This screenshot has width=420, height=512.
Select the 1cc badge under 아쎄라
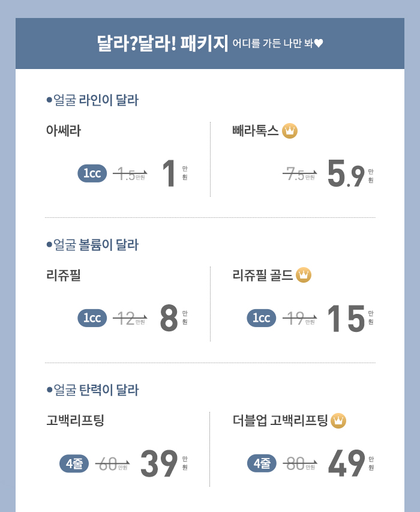(x=92, y=173)
